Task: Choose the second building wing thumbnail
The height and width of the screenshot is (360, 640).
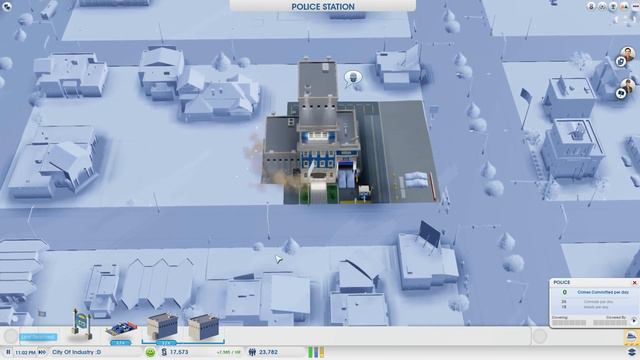Action: 204,326
